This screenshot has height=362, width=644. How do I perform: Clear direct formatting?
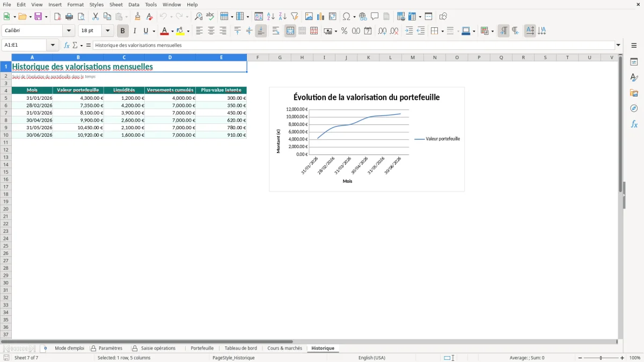click(x=149, y=17)
